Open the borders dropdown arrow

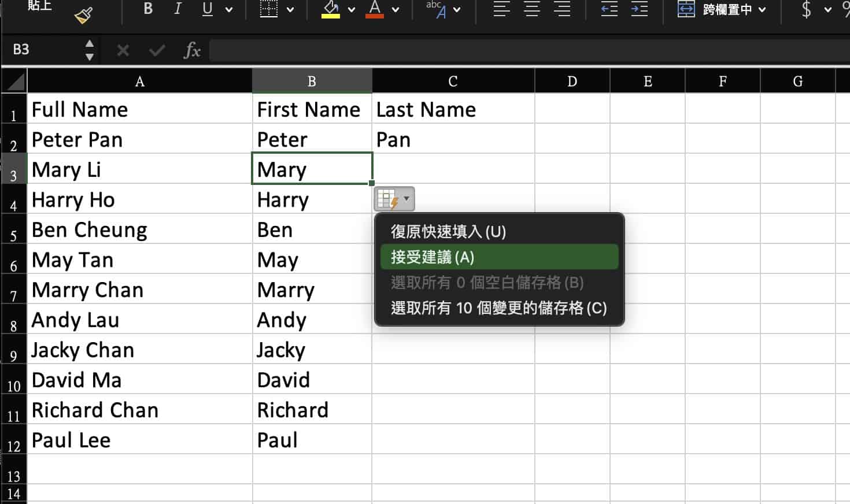point(291,9)
